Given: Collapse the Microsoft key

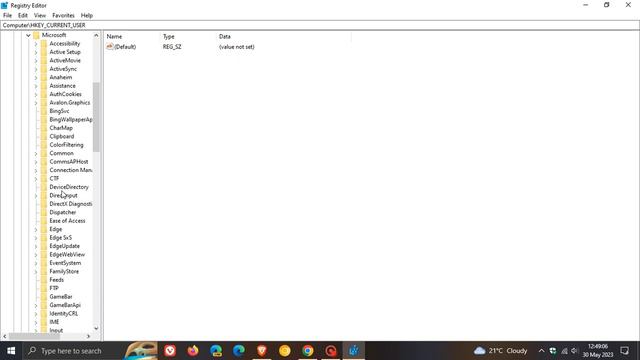Looking at the screenshot, I should point(28,36).
